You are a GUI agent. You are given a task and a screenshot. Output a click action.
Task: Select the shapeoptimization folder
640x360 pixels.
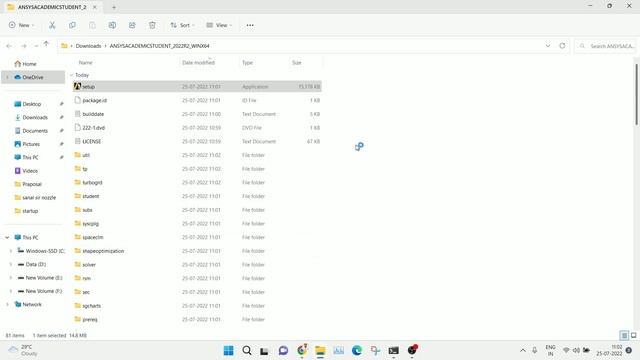point(198,251)
